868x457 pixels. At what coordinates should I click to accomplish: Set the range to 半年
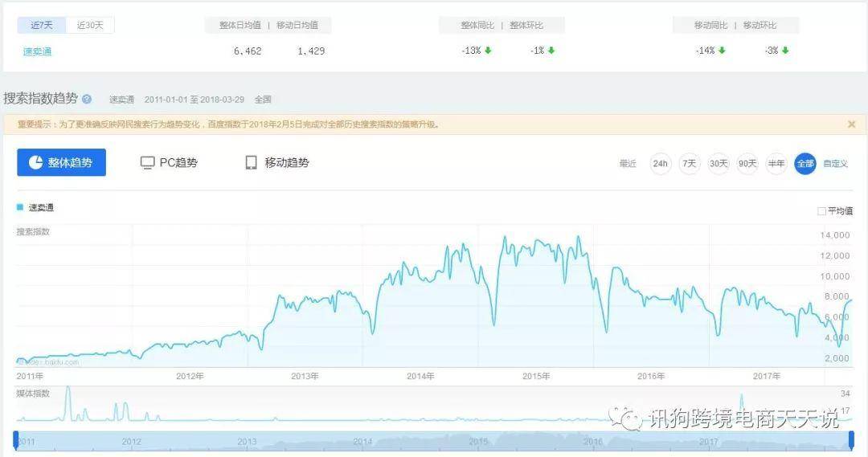(776, 163)
